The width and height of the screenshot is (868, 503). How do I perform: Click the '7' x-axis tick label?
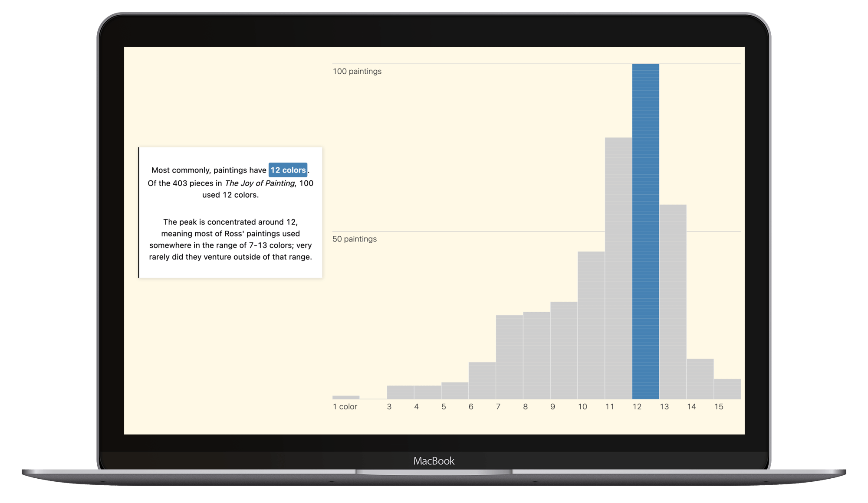pyautogui.click(x=498, y=407)
